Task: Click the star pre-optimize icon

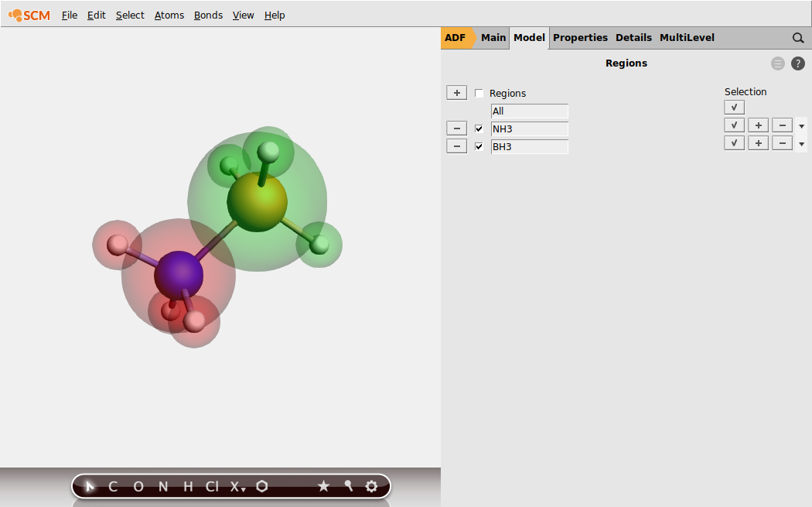Action: [x=323, y=486]
